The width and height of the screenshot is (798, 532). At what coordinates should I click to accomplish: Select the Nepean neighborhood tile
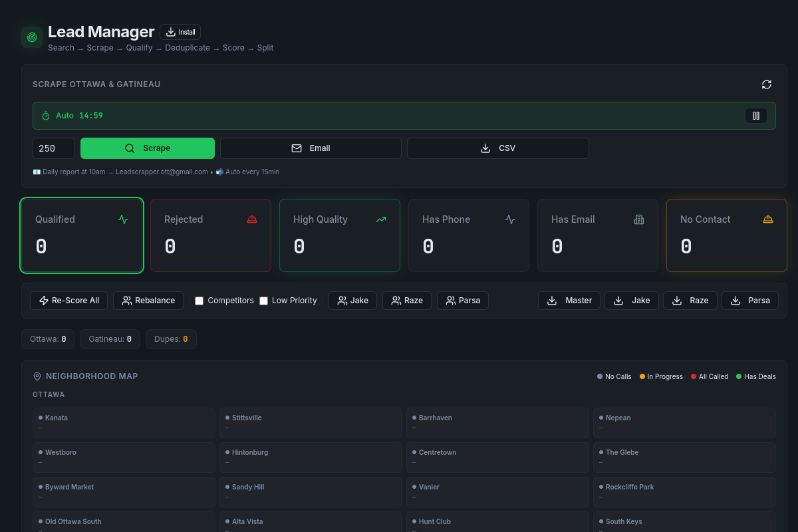[x=684, y=423]
